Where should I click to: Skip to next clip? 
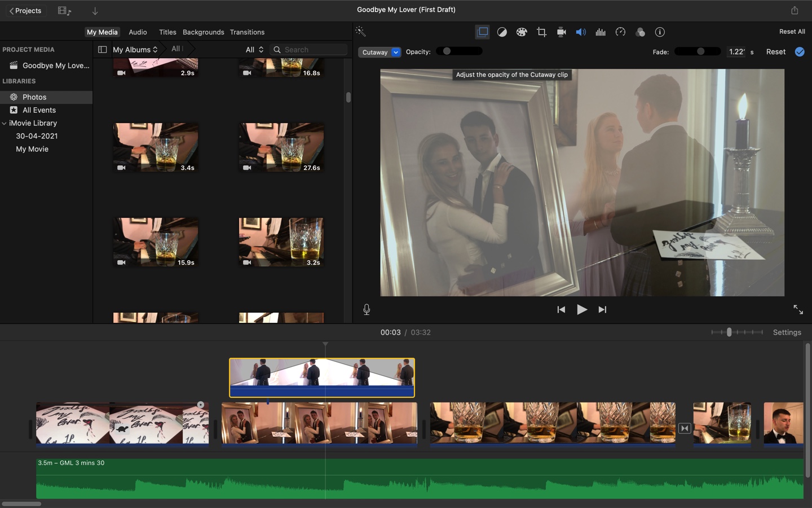click(x=602, y=309)
